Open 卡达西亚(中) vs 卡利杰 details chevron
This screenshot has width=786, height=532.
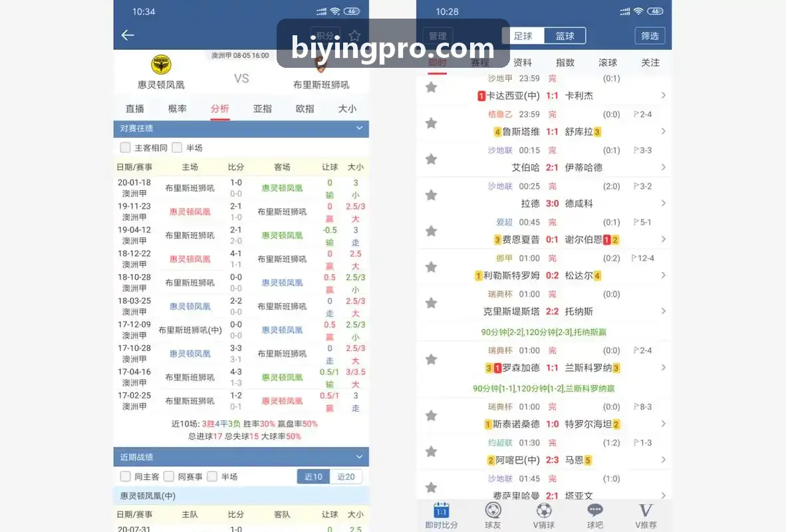click(663, 95)
